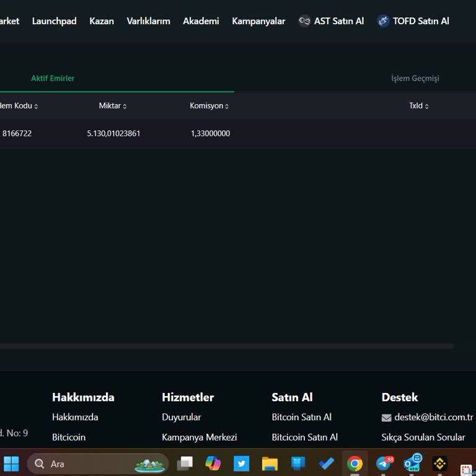Open Bitcoin Satın Al footer link
Screen dimensions: 476x476
click(x=301, y=417)
